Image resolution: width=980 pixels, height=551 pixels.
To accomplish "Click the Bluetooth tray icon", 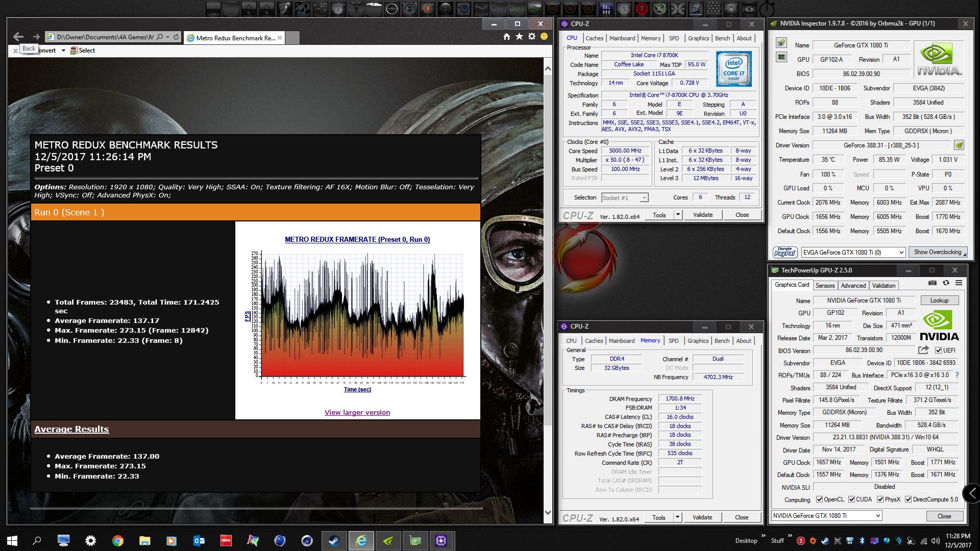I will (x=862, y=541).
